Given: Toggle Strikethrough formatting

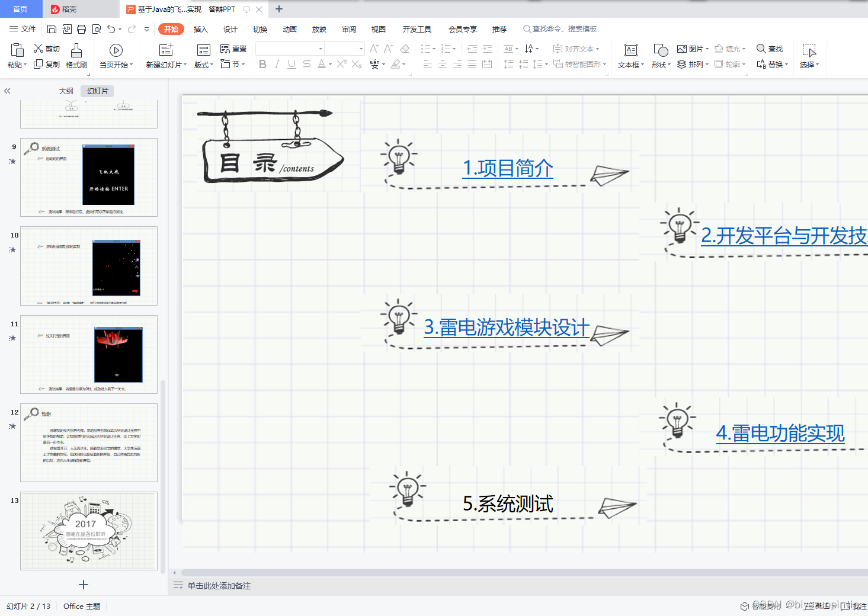Looking at the screenshot, I should [306, 64].
